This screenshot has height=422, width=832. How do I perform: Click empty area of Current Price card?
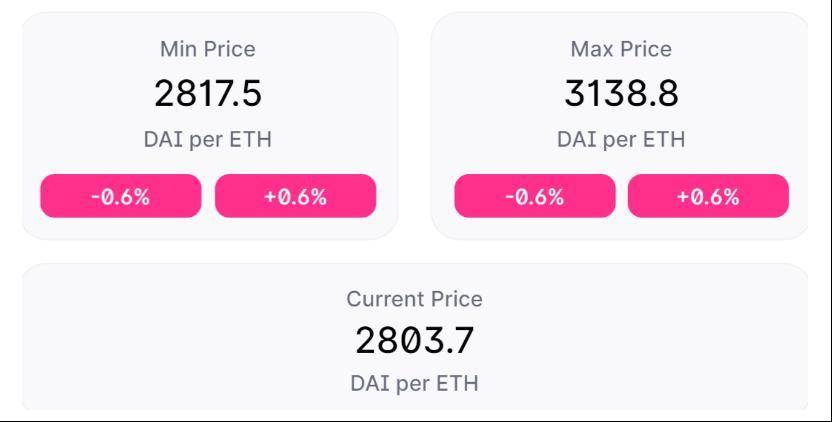tap(159, 340)
